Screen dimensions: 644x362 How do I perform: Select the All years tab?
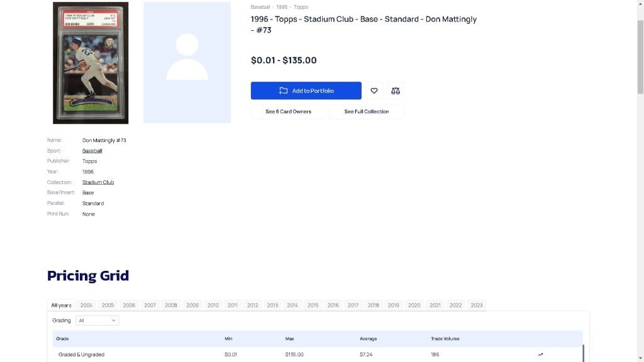61,305
